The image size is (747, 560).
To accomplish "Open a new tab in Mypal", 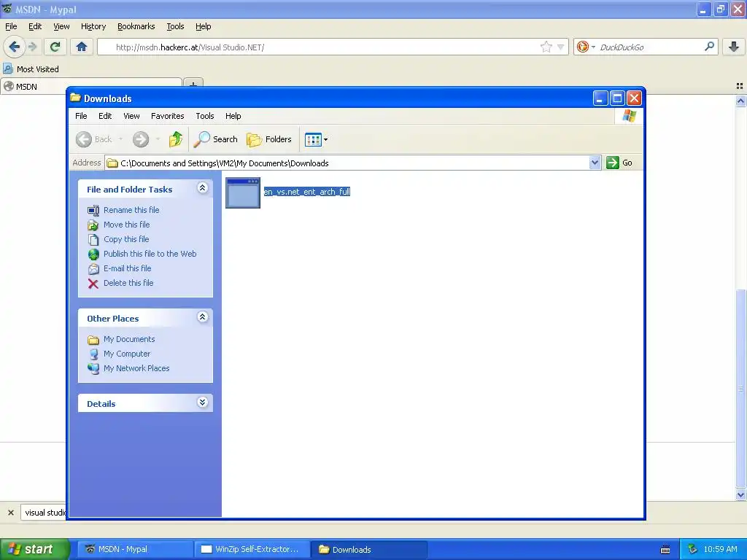I will (x=193, y=85).
